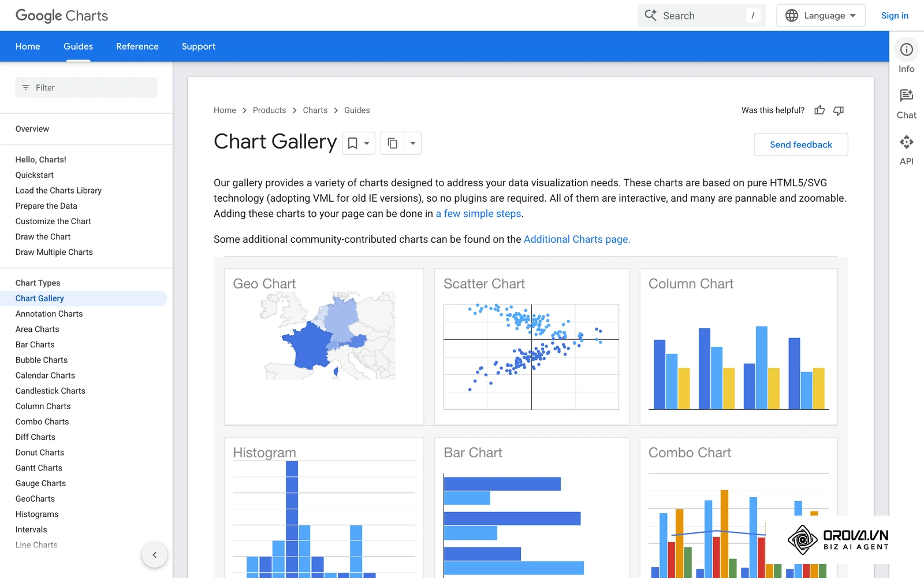Select Bubble Charts in sidebar
The image size is (924, 578).
[42, 360]
